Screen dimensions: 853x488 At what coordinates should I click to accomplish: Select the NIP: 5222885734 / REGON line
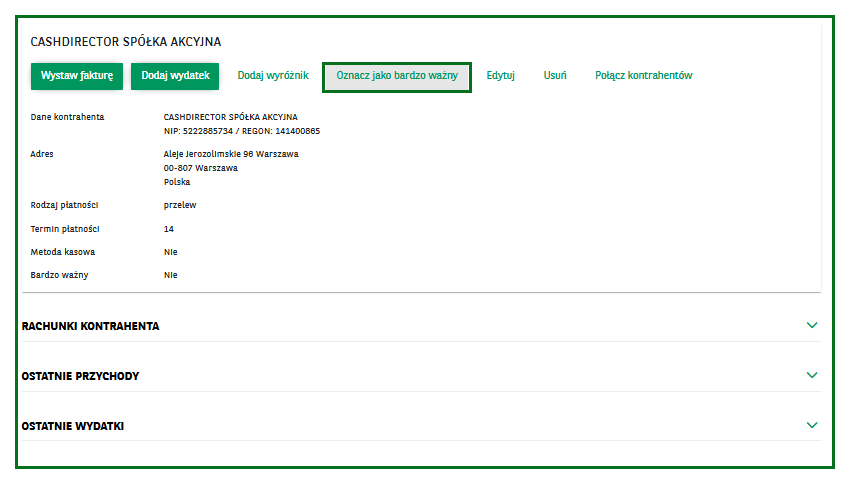coord(242,131)
